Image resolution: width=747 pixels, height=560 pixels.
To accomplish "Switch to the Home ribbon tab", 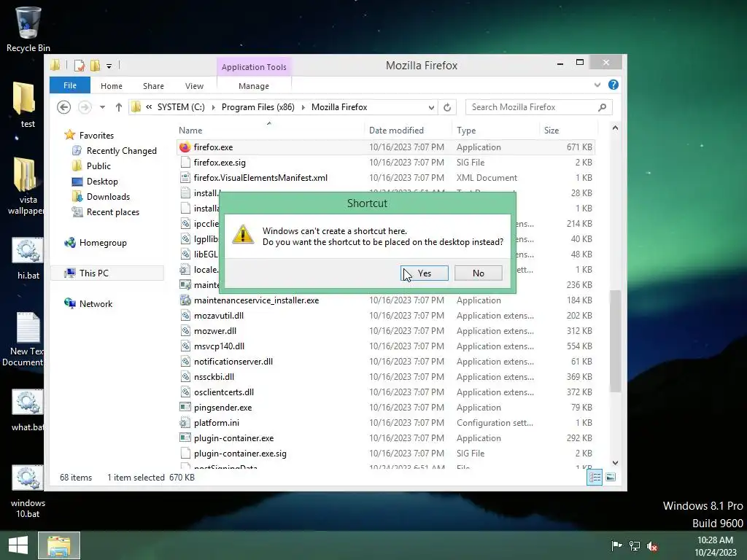I will [112, 86].
